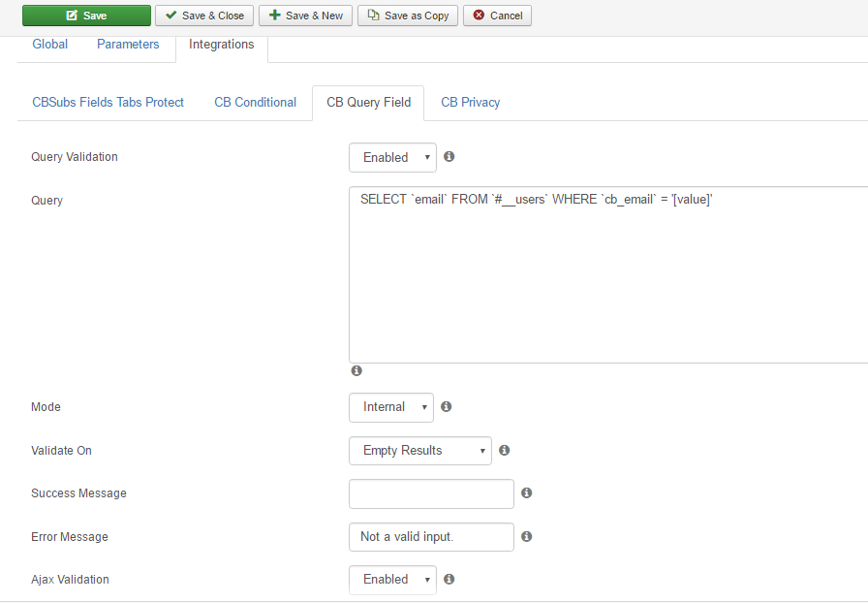The image size is (868, 603).
Task: Switch to CB Conditional tab
Action: click(255, 103)
